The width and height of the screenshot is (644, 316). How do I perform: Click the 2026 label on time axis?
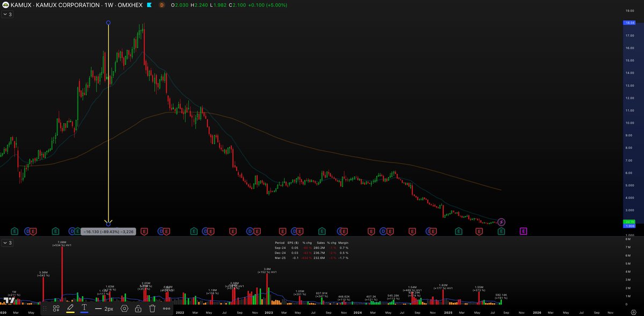pyautogui.click(x=537, y=312)
